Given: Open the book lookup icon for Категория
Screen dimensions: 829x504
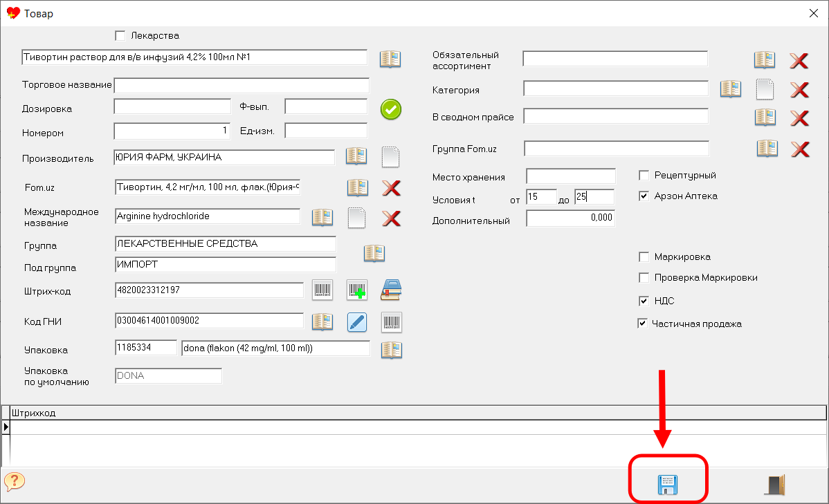Looking at the screenshot, I should (731, 88).
